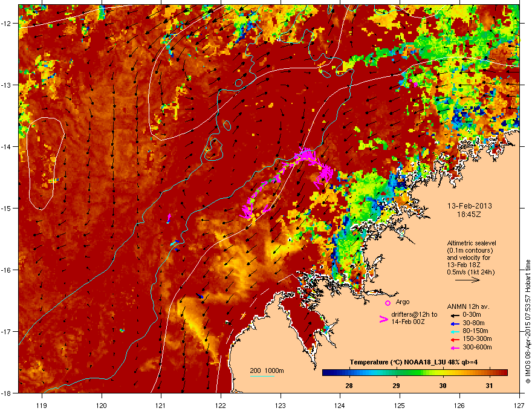Click the red 150-300m legend arrow
This screenshot has width=532, height=411.
click(455, 340)
